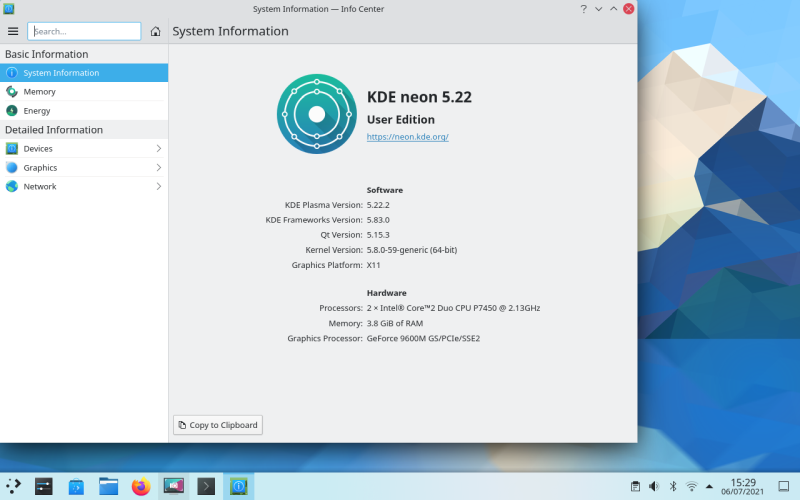Screen dimensions: 800x500
Task: Click the Memory icon
Action: [x=12, y=91]
